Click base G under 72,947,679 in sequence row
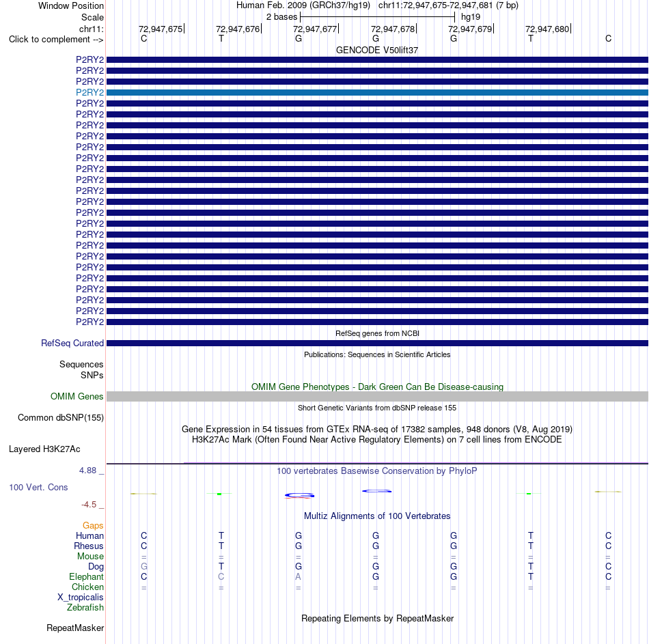Viewport: 649px width, 644px height. click(454, 38)
